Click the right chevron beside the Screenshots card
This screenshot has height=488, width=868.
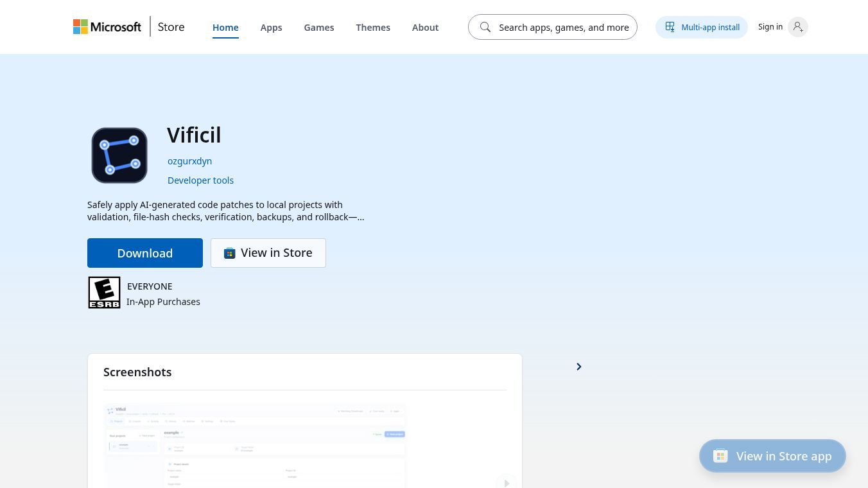[579, 367]
